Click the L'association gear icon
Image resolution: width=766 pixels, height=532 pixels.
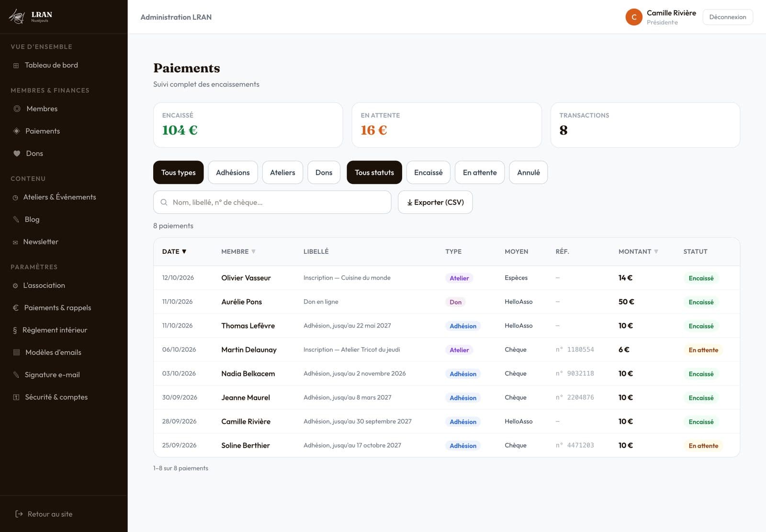(15, 286)
